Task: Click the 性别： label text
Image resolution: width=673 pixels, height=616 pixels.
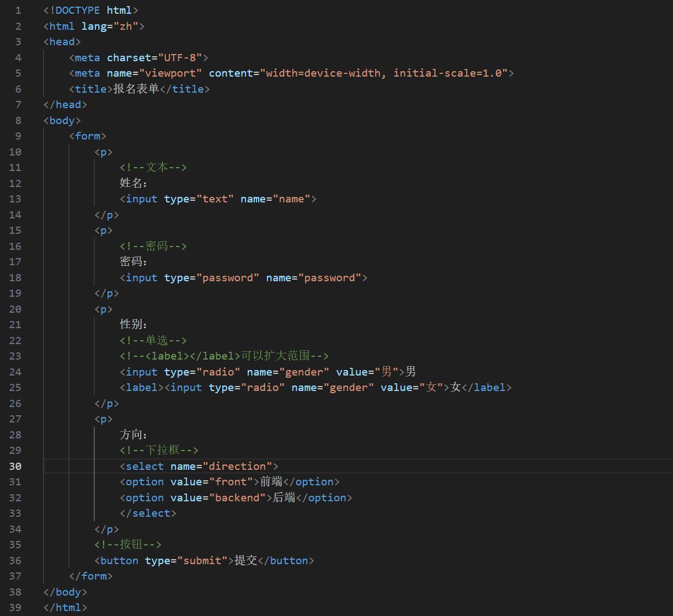Action: coord(134,324)
